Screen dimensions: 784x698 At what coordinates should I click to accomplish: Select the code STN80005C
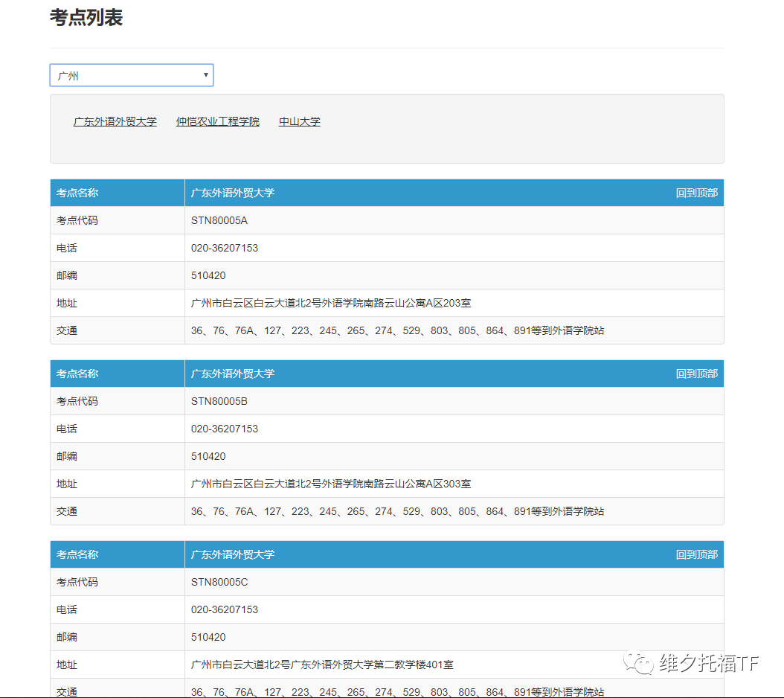click(219, 582)
